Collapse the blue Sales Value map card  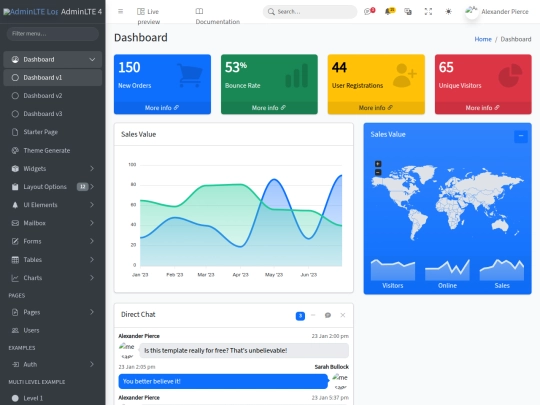[521, 136]
